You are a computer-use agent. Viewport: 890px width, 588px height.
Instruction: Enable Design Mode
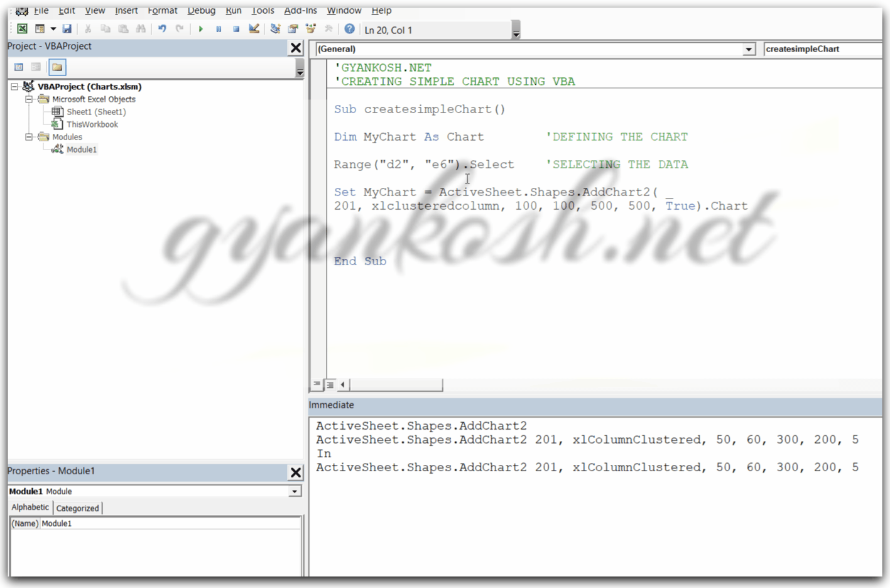253,29
